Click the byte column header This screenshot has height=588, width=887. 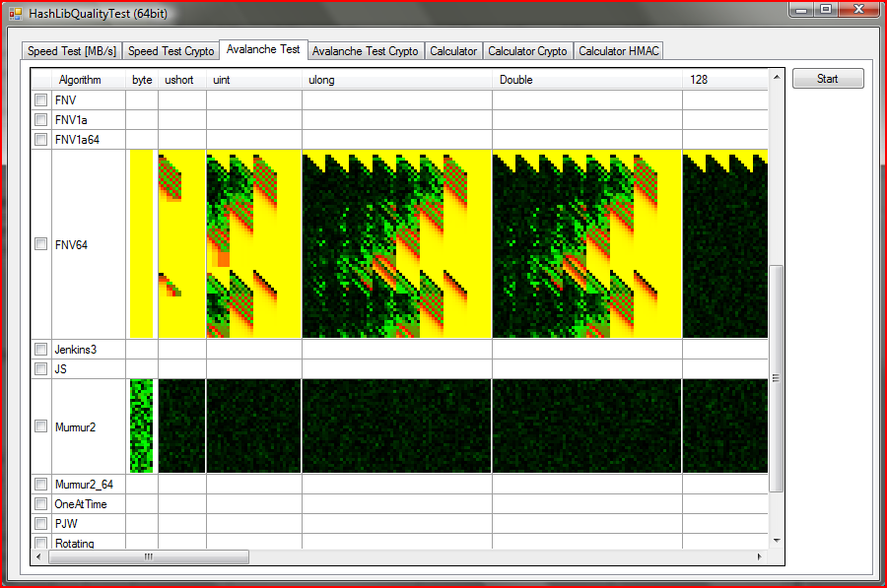point(142,80)
